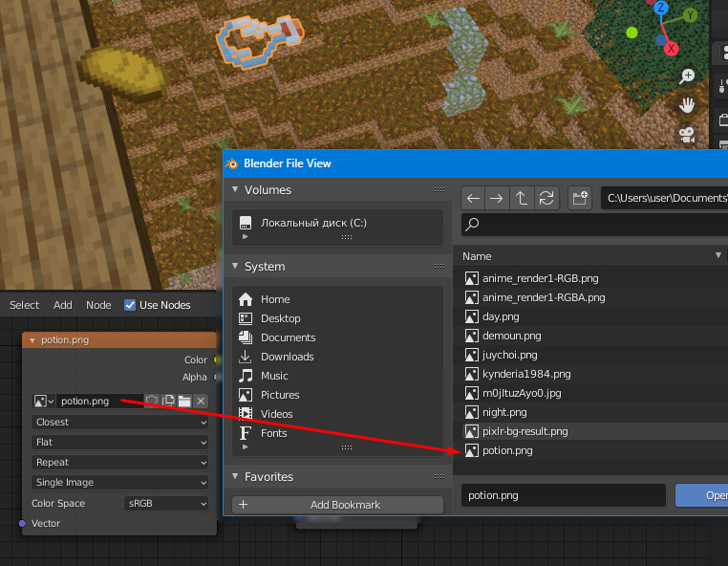728x566 pixels.
Task: Click the Name column sort arrow
Action: pyautogui.click(x=717, y=255)
